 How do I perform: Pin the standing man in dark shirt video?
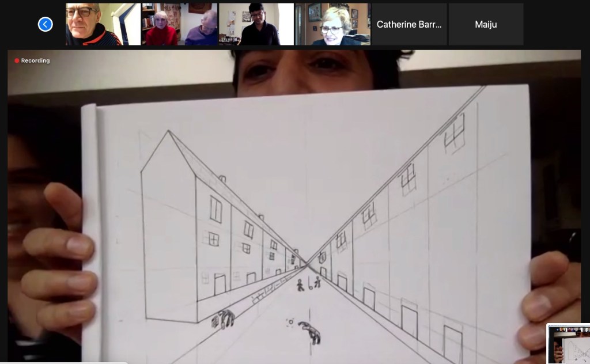tap(256, 24)
